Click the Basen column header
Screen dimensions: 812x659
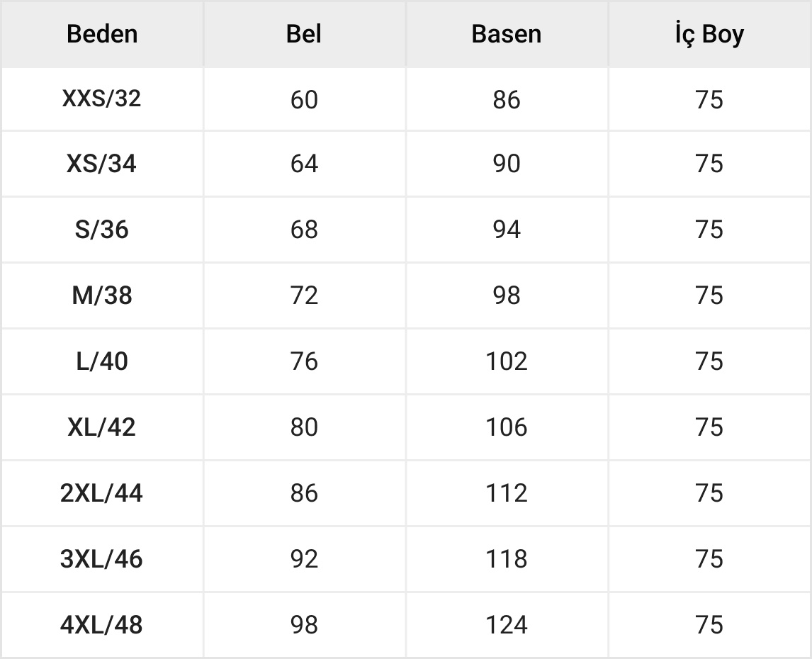(507, 34)
